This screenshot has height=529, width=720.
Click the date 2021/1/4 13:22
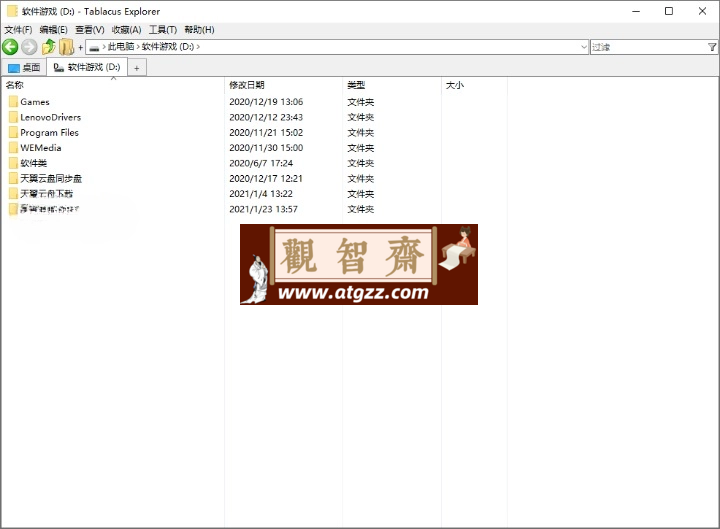coord(261,194)
